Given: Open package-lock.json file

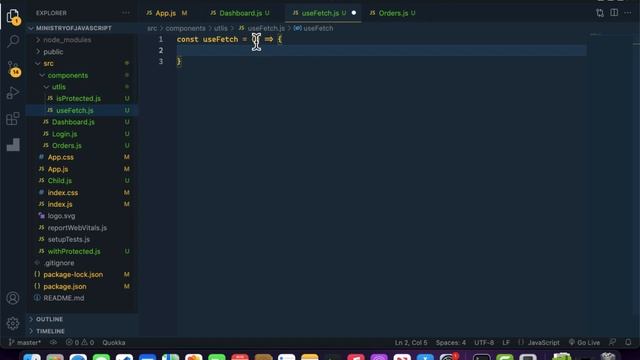Looking at the screenshot, I should tap(73, 275).
